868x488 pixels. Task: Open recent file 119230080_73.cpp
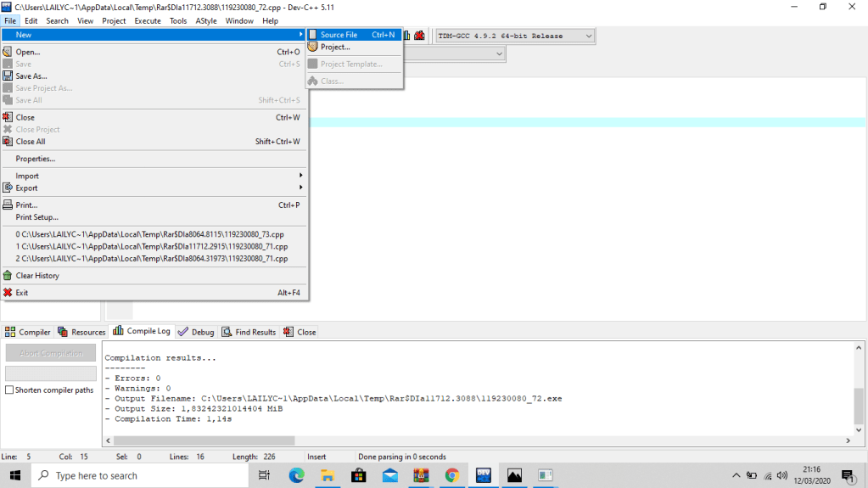(x=153, y=234)
